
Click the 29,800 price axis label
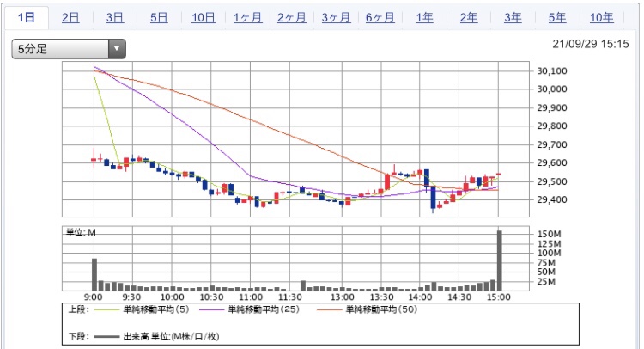point(552,126)
